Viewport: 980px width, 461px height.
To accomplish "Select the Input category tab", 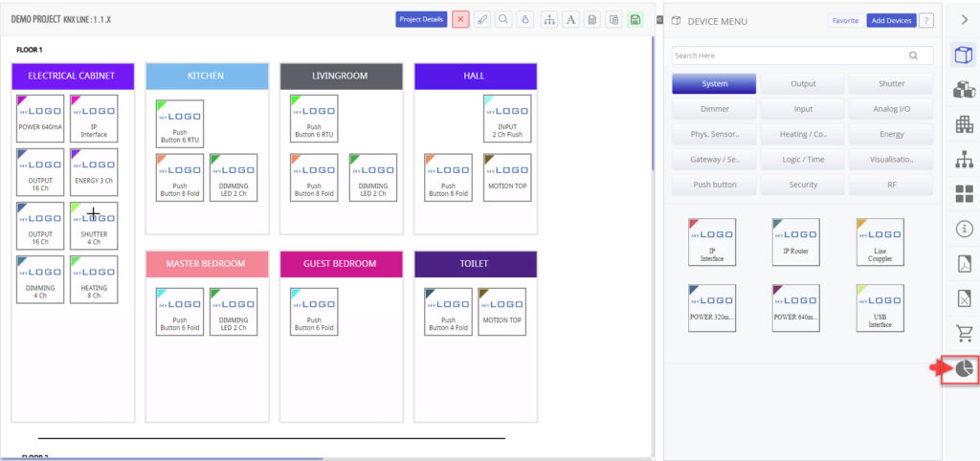I will 803,109.
